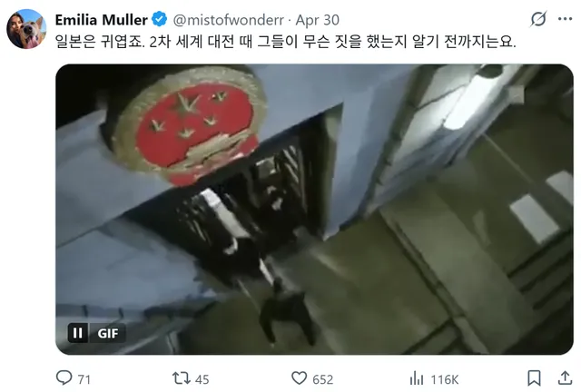Open Emilia Muller's profile picture
581x392 pixels.
point(26,29)
